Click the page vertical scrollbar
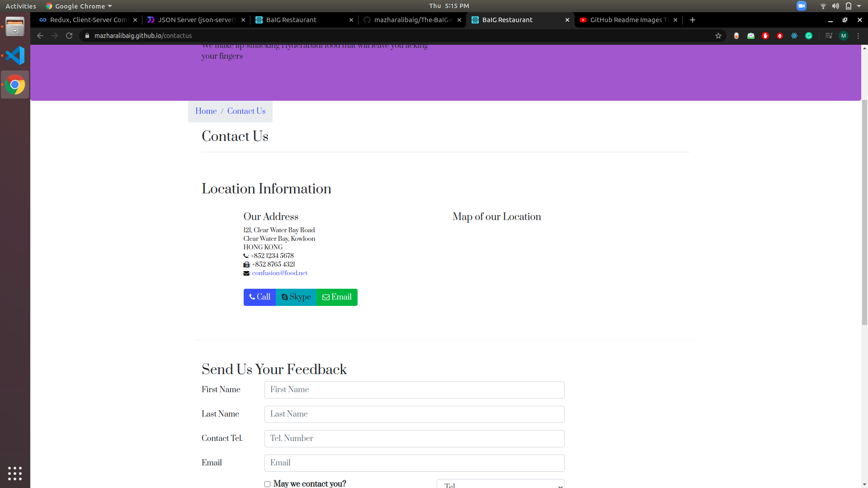Image resolution: width=868 pixels, height=488 pixels. click(864, 212)
